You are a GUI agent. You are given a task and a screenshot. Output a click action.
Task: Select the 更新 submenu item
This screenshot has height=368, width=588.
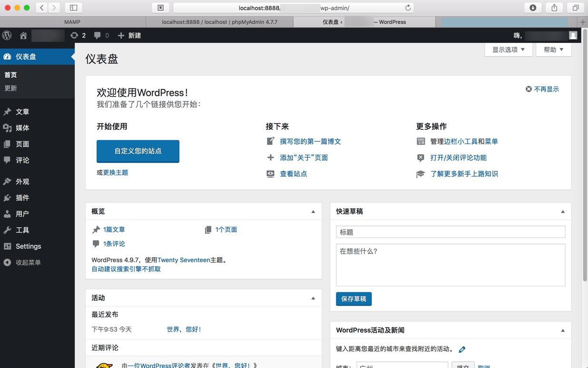click(x=10, y=88)
